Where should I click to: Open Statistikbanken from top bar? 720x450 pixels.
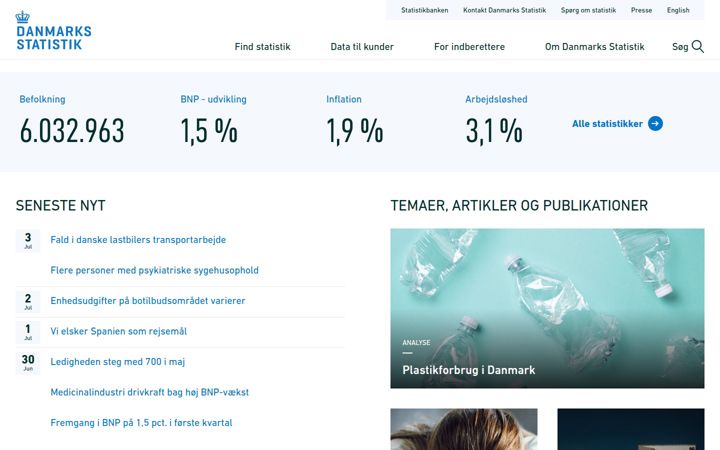424,10
